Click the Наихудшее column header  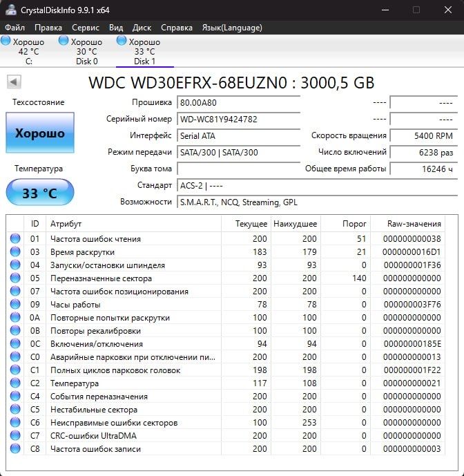click(296, 224)
